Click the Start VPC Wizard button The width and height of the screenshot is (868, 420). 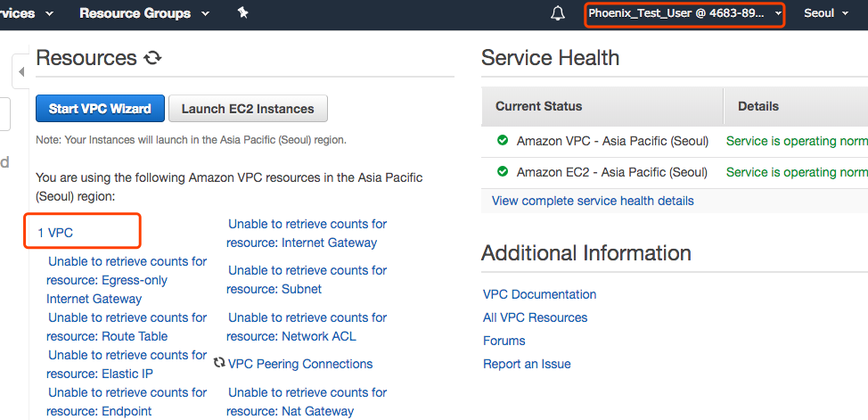point(100,109)
